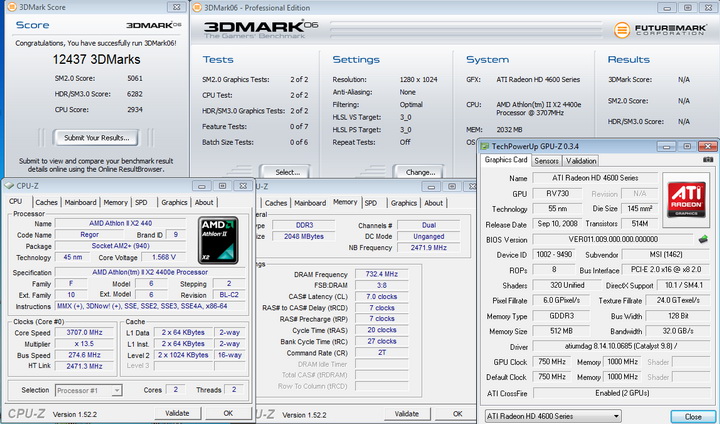Click the 3DMark Score window title icon
This screenshot has height=424, width=720.
[11, 7]
